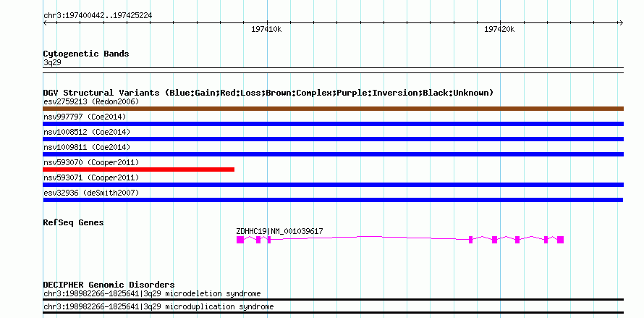644x318 pixels.
Task: Select the nsv1008512 blue gain bar
Action: [x=333, y=139]
